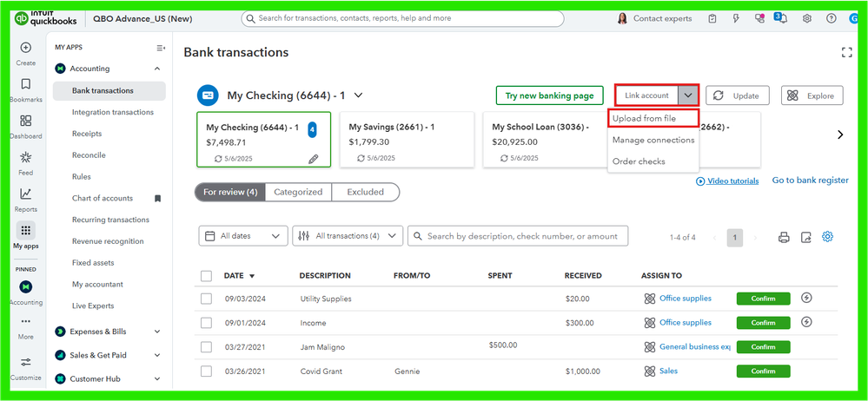Screen dimensions: 868x401
Task: Open Rules in side menu
Action: pyautogui.click(x=82, y=176)
